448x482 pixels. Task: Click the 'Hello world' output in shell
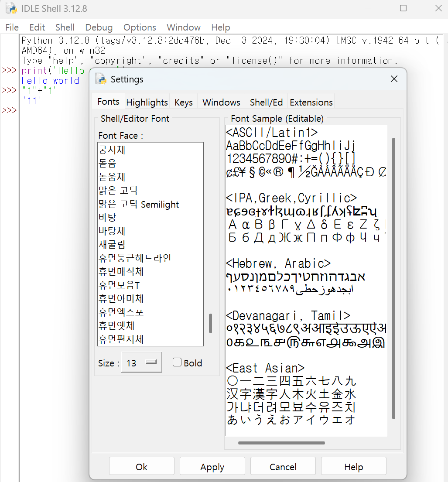pos(51,81)
